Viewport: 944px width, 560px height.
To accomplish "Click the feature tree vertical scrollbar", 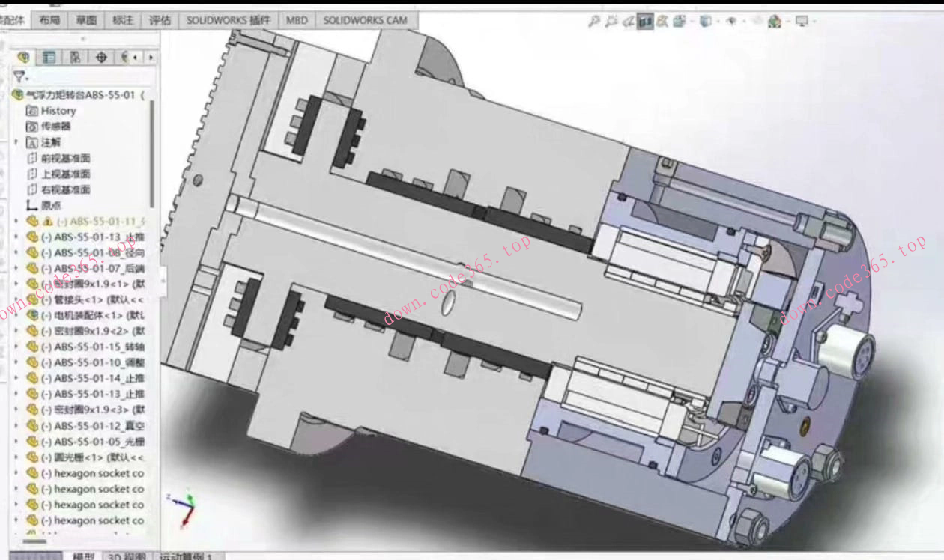I will (x=153, y=150).
